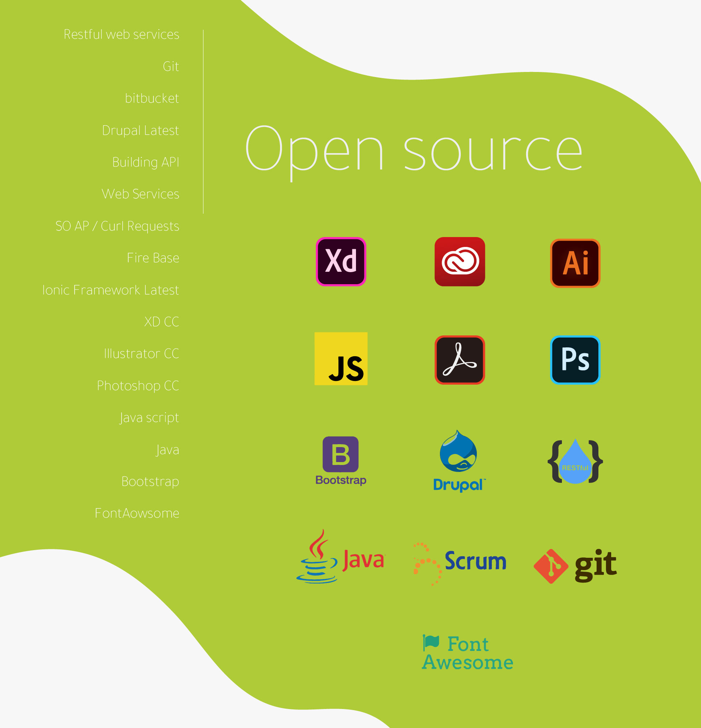The image size is (701, 728).
Task: Select the Font Awesome flag logo
Action: coord(467,653)
